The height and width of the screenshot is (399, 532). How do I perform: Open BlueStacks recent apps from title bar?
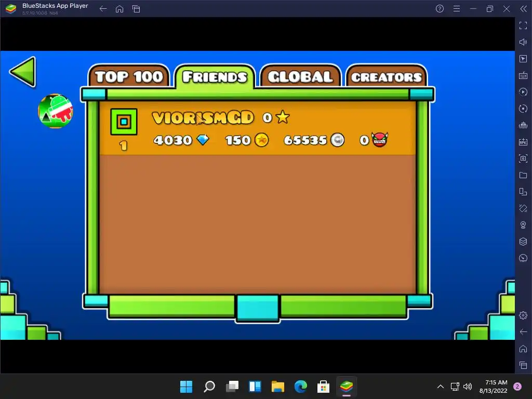[136, 9]
